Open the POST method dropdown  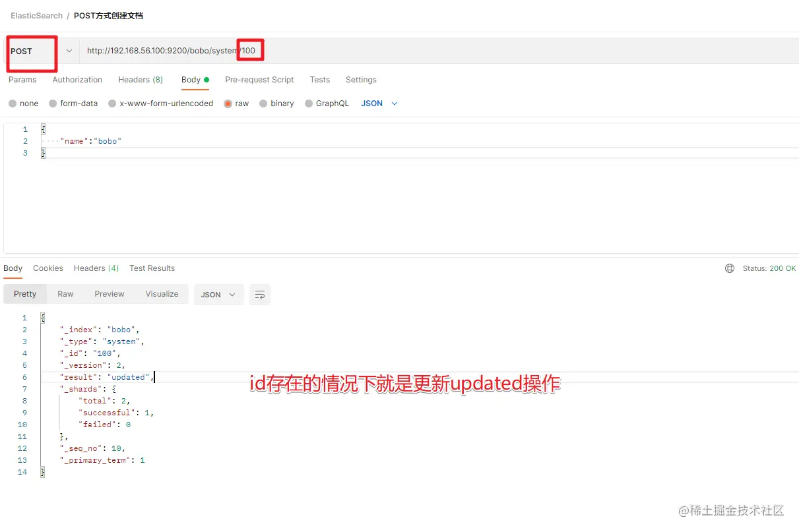click(x=41, y=51)
